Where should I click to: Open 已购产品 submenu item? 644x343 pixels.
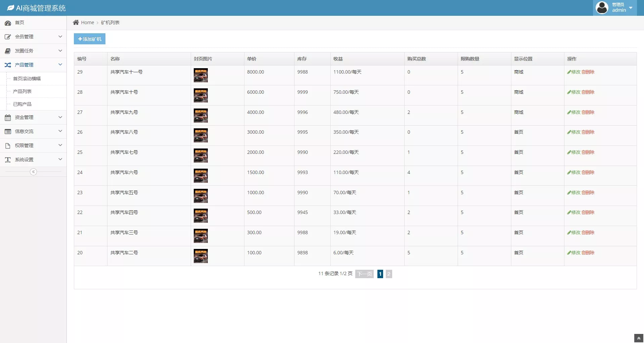22,104
